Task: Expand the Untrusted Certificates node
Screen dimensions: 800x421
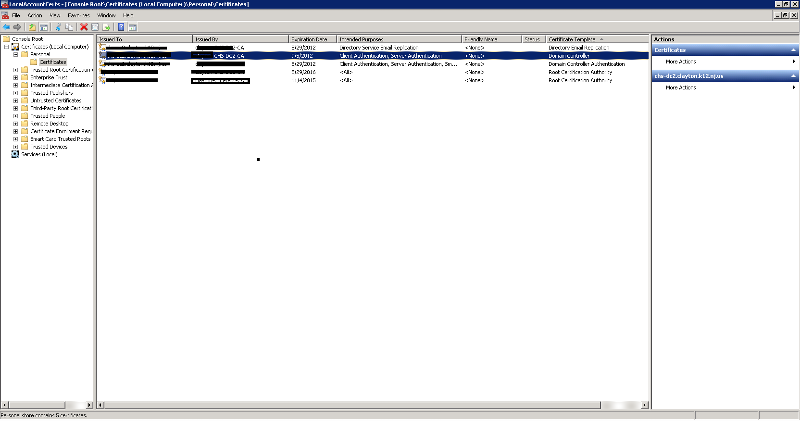Action: tap(15, 101)
